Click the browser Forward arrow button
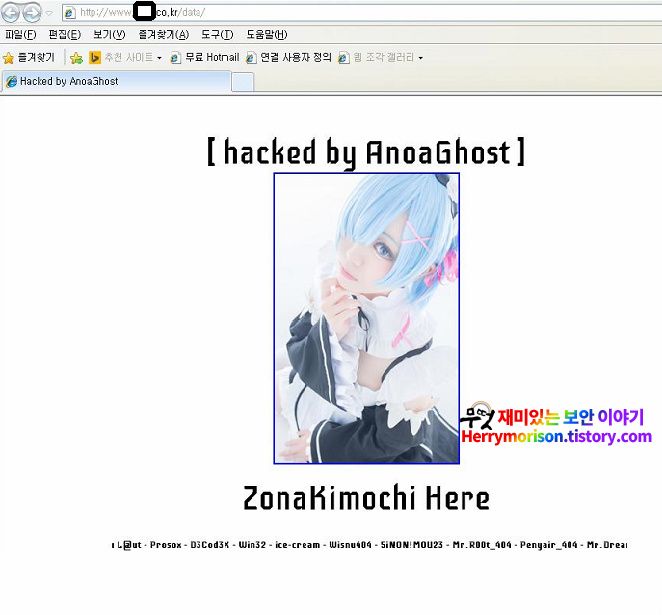The width and height of the screenshot is (662, 615). (32, 13)
